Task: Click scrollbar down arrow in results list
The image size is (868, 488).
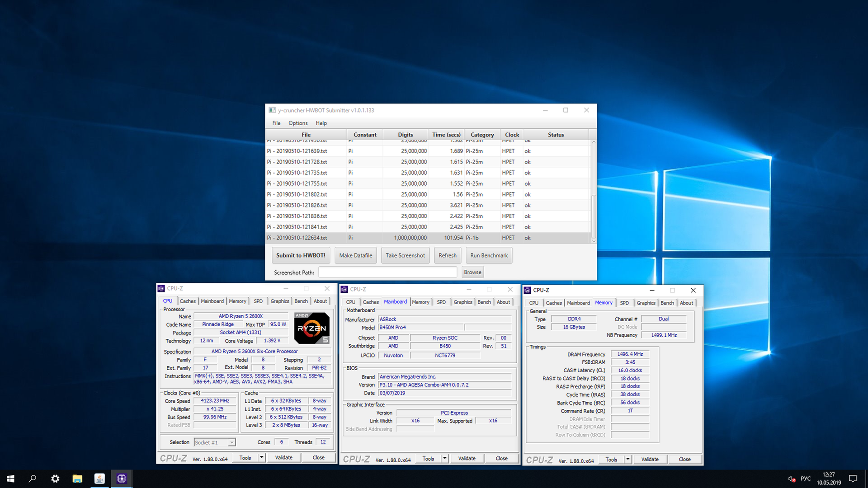Action: point(594,241)
